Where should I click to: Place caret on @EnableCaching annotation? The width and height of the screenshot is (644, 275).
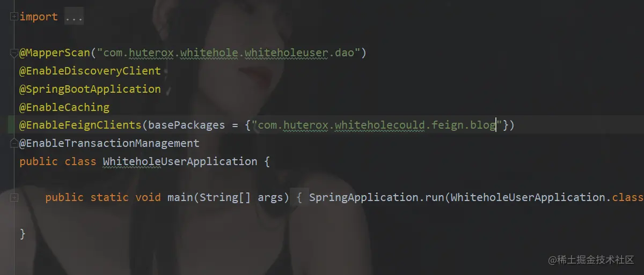(64, 107)
